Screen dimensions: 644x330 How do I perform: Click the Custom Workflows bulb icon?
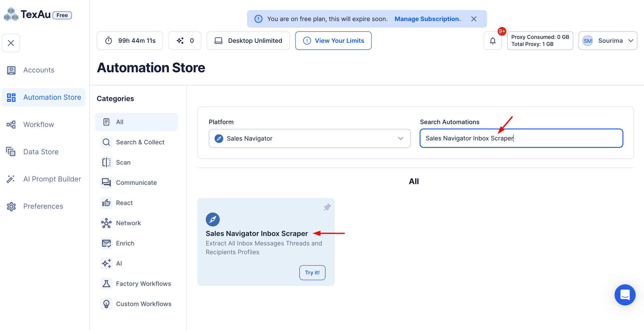click(106, 304)
